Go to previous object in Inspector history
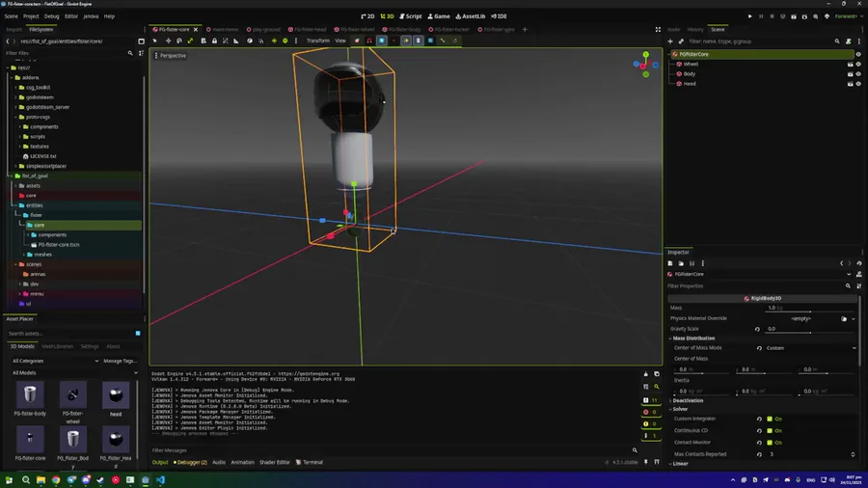The height and width of the screenshot is (488, 868). [x=841, y=263]
